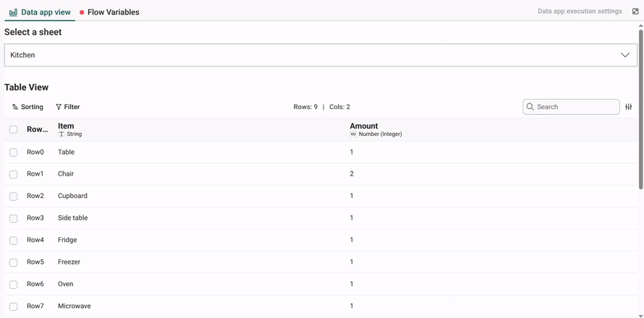
Task: Switch to the Flow Variables tab
Action: tap(109, 12)
